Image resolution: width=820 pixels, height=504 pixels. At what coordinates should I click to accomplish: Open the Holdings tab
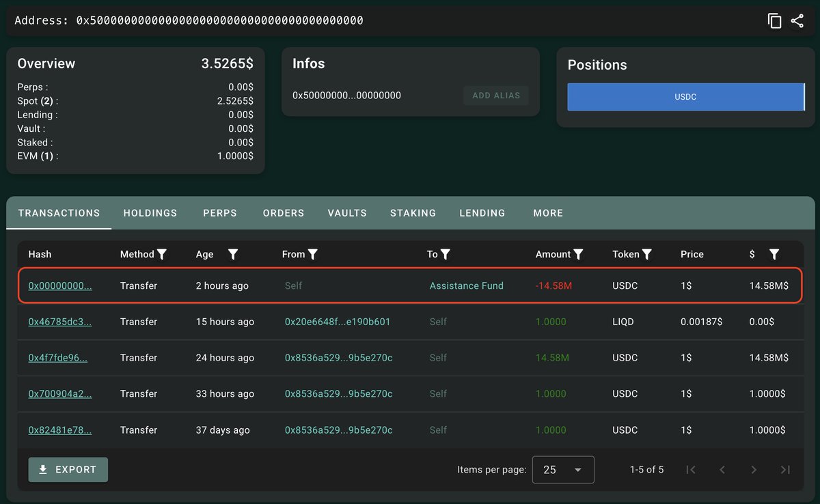pyautogui.click(x=150, y=213)
